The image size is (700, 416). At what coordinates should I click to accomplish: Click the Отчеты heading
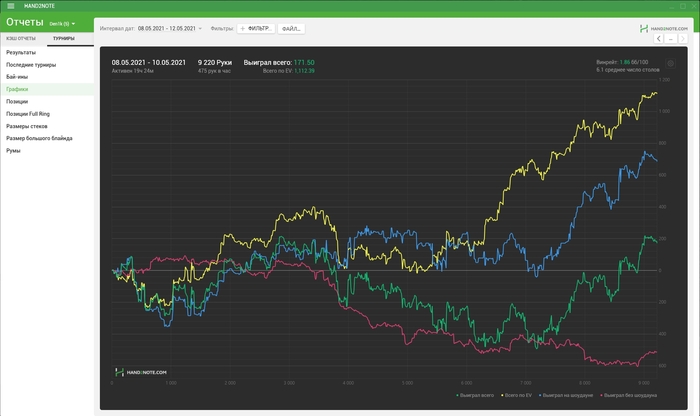point(25,22)
